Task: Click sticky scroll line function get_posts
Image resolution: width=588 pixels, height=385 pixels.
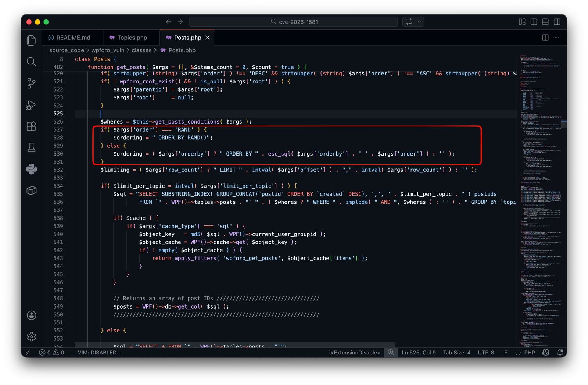Action: coord(197,67)
